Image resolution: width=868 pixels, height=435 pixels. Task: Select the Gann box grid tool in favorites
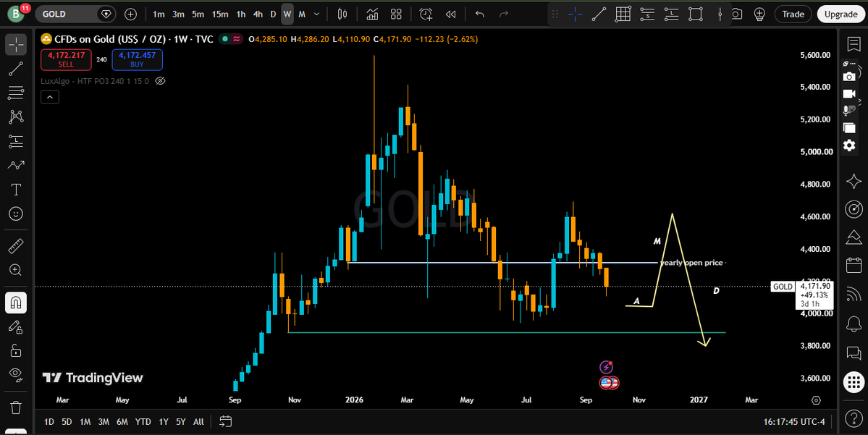(623, 14)
